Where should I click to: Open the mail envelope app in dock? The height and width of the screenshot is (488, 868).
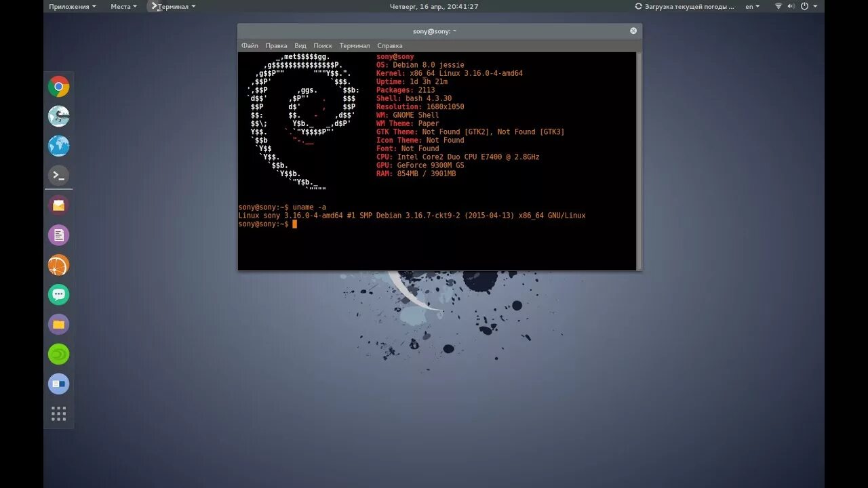coord(59,205)
